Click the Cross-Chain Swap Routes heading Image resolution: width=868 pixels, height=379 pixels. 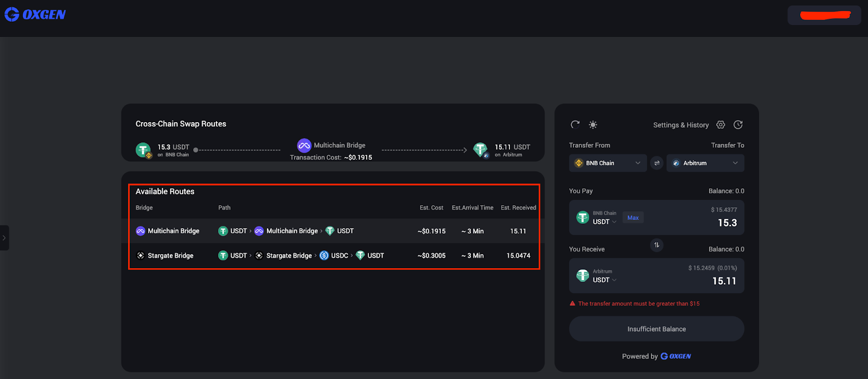pos(181,124)
